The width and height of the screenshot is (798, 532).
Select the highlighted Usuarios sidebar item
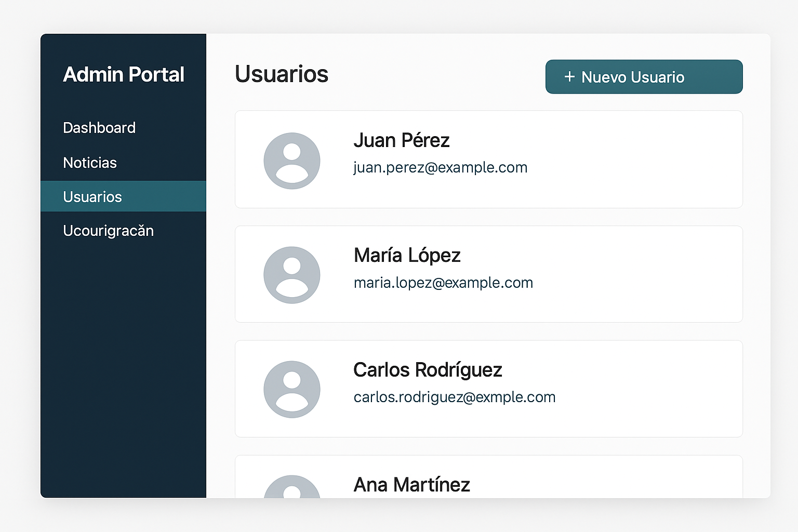coord(92,197)
